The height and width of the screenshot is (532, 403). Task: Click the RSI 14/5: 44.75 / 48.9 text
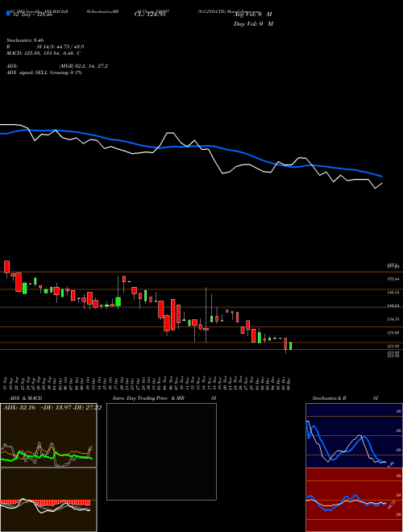[x=45, y=47]
